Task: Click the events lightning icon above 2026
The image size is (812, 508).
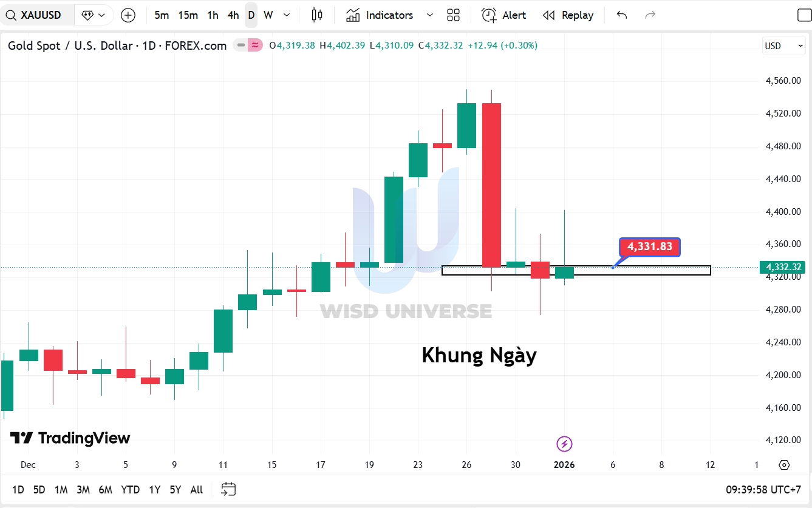Action: point(564,444)
